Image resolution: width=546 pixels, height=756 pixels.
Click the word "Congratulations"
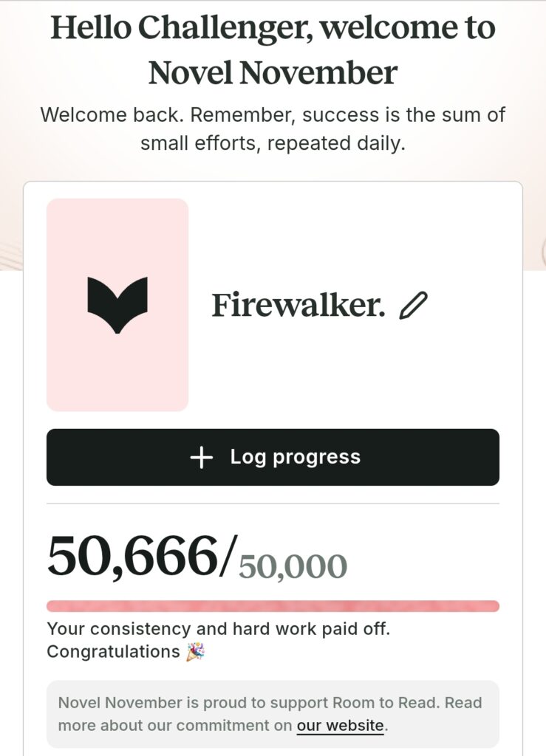pyautogui.click(x=113, y=652)
